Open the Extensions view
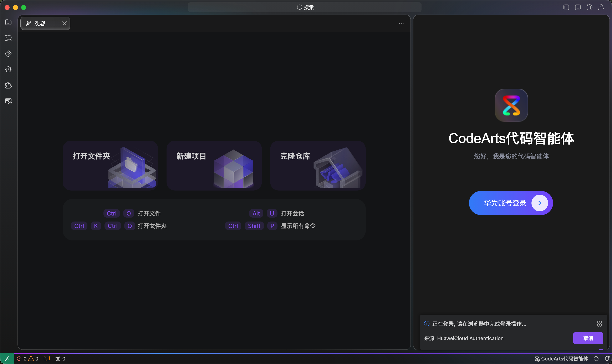The image size is (612, 364). coord(8,85)
